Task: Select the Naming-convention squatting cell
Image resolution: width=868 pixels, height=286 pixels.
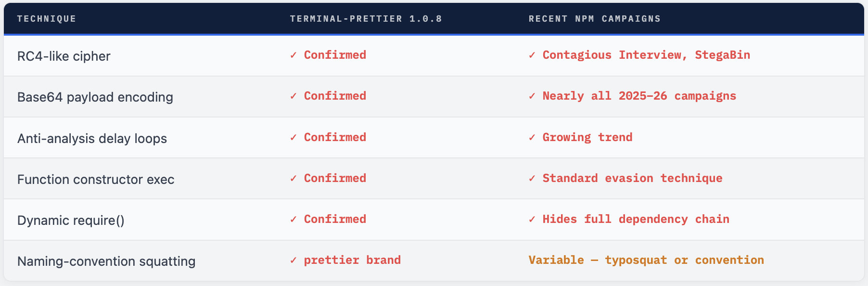Action: click(106, 261)
